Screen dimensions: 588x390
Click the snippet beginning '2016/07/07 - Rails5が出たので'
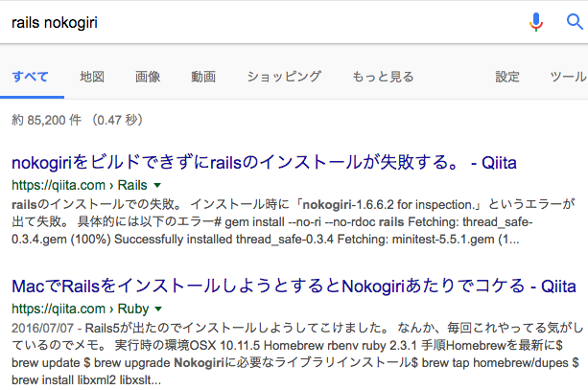(297, 354)
